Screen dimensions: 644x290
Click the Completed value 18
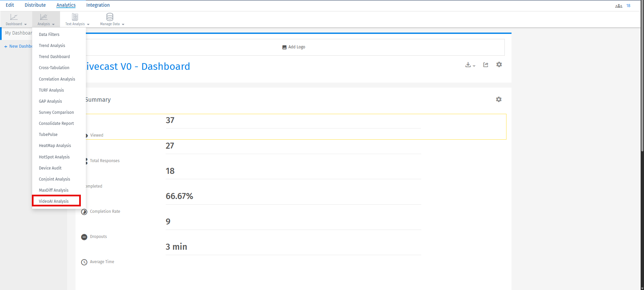pos(170,171)
